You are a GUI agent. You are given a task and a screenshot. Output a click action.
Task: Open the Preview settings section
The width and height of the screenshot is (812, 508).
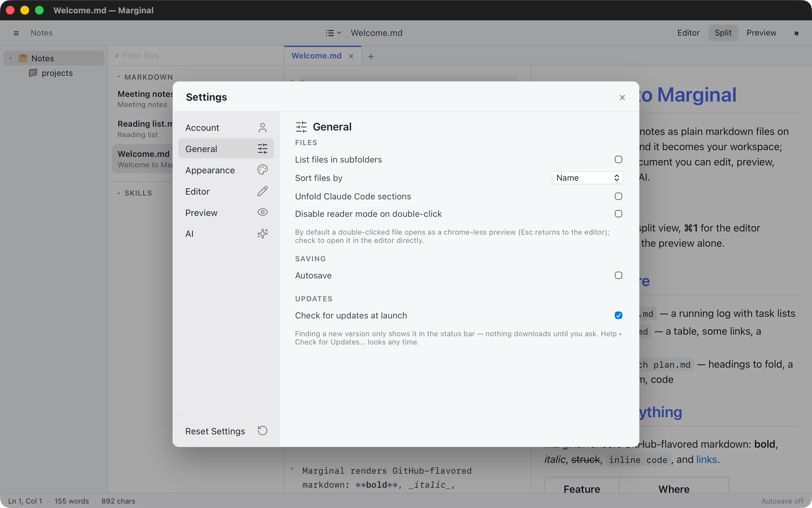[x=226, y=212]
